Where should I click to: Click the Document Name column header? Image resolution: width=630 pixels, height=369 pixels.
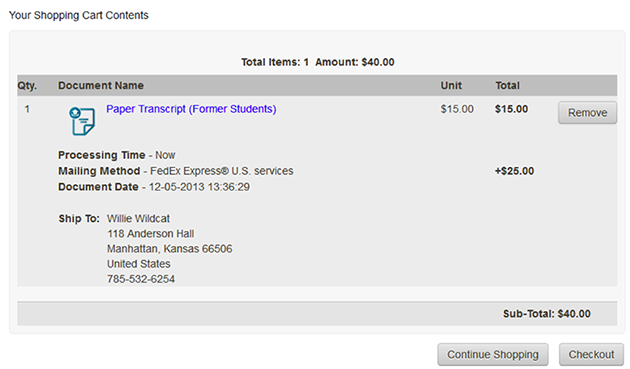coord(101,85)
